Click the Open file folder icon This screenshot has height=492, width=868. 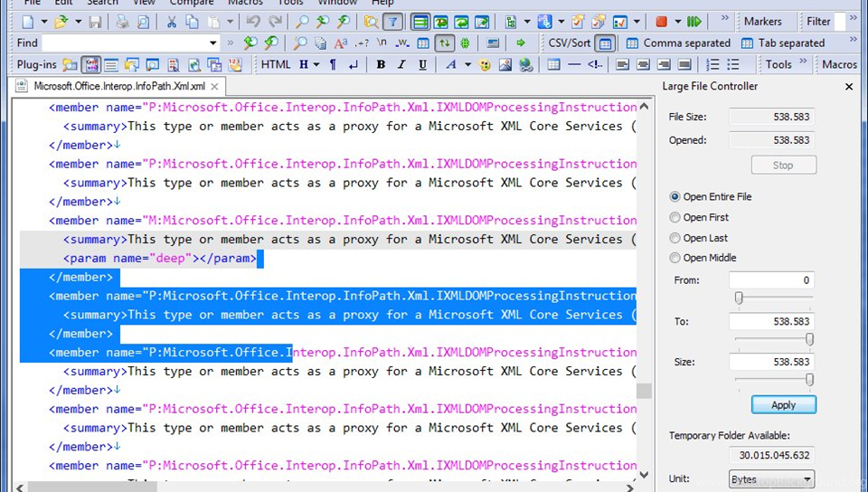tap(61, 22)
